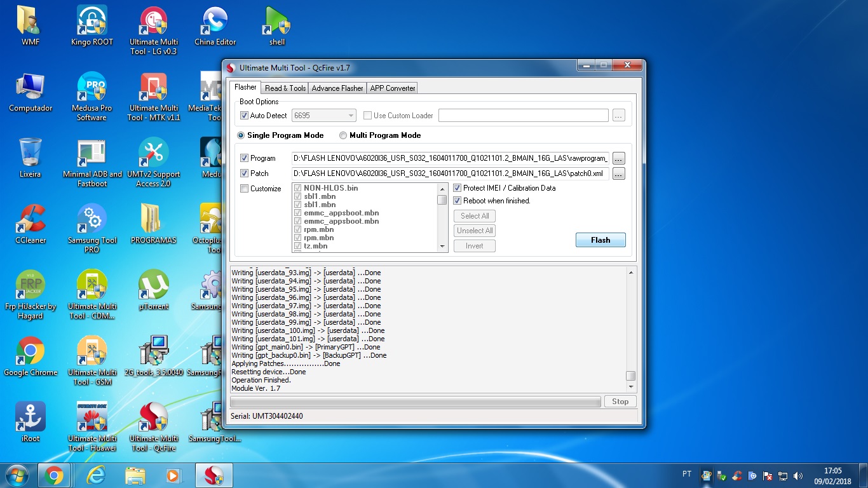Open Google Chrome desktop shortcut

(30, 356)
